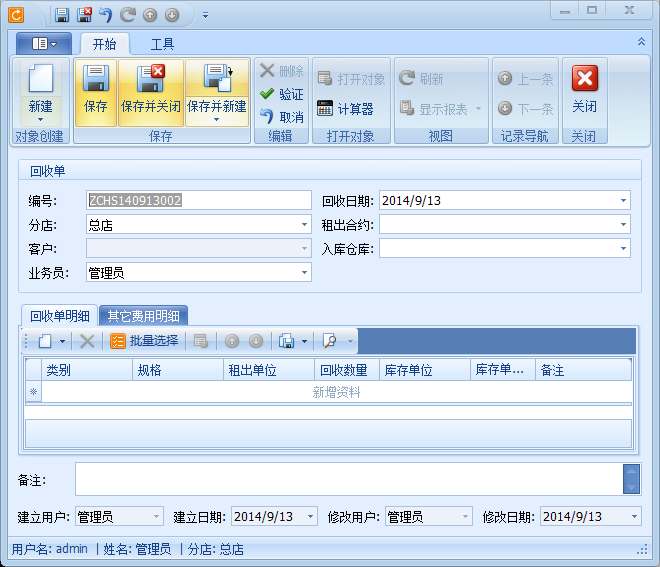Viewport: 660px width, 567px height.
Task: Click the 编号 input field
Action: click(x=199, y=200)
